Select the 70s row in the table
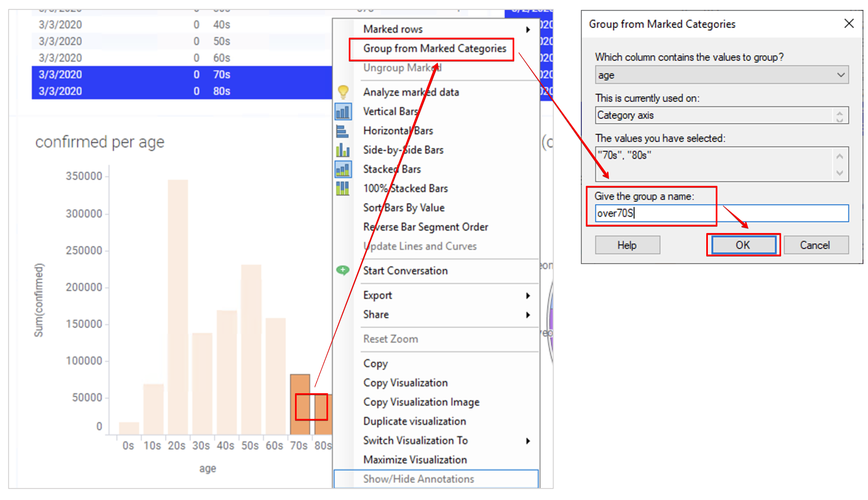 [182, 75]
